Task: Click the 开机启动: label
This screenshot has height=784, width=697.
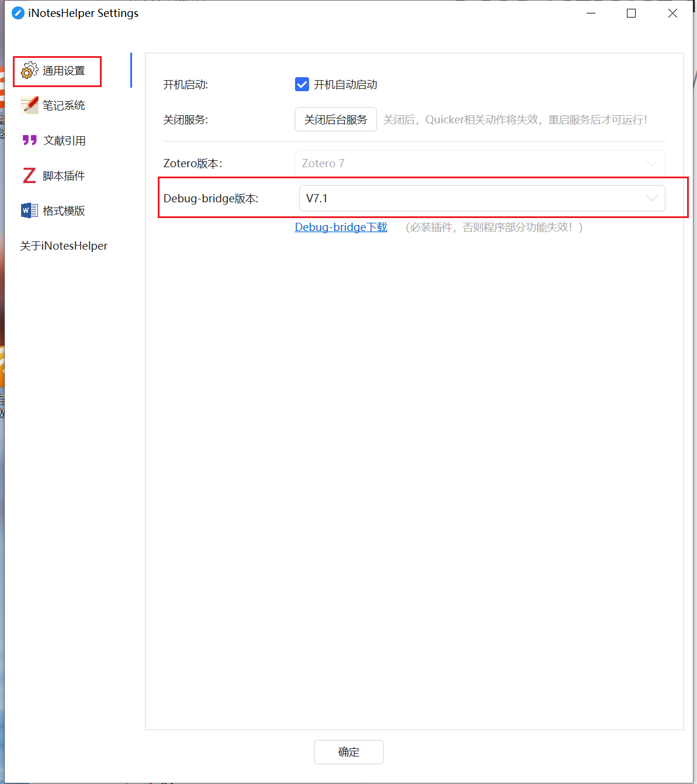Action: [186, 84]
